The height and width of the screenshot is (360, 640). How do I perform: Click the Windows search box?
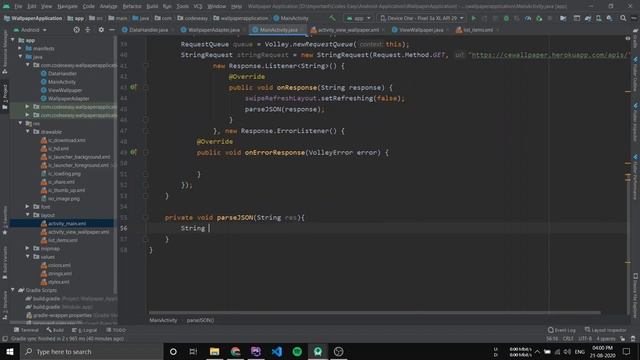(91, 351)
